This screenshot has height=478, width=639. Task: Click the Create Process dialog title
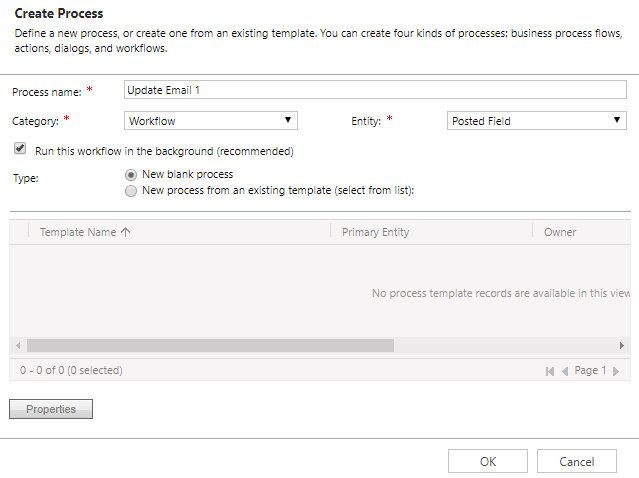(x=59, y=13)
